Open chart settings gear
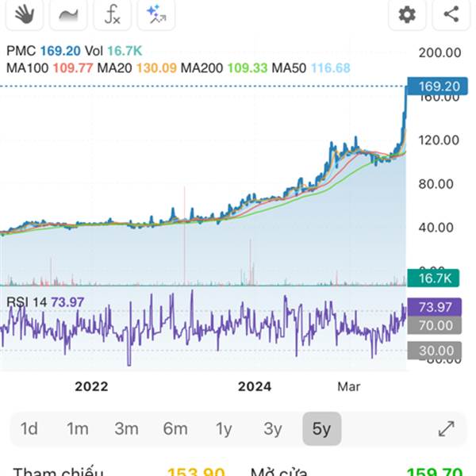 (407, 13)
